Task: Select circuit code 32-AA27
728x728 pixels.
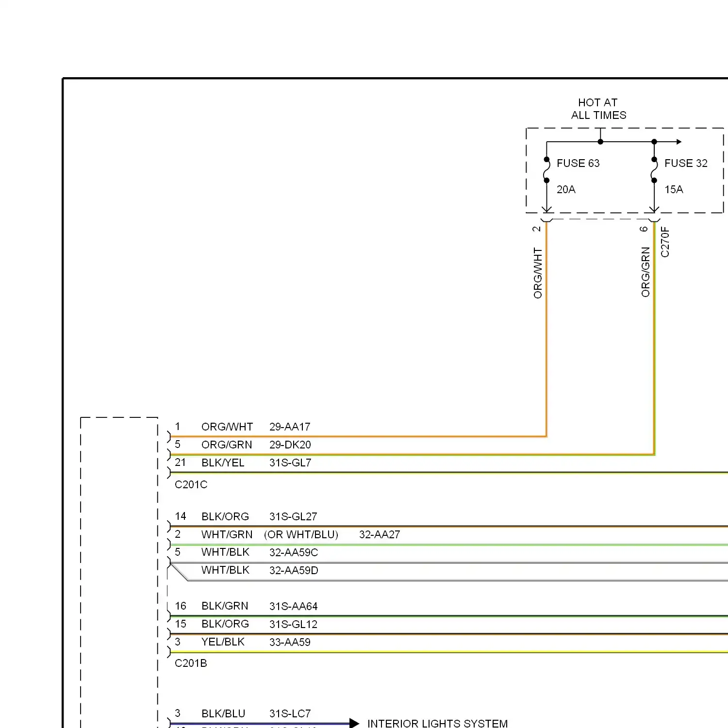Action: tap(380, 534)
